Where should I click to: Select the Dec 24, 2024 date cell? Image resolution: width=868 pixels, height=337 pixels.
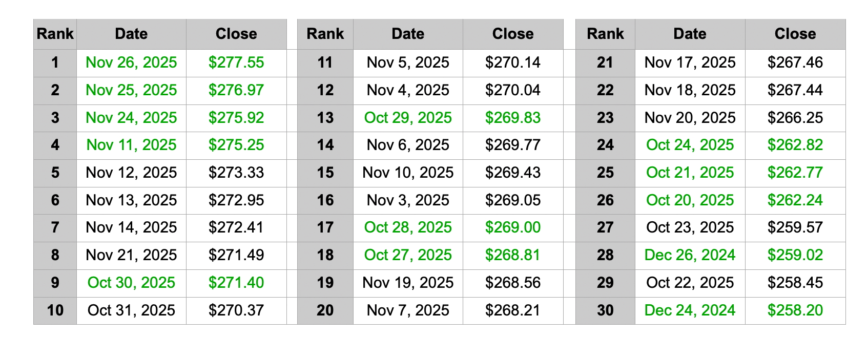[x=690, y=310]
